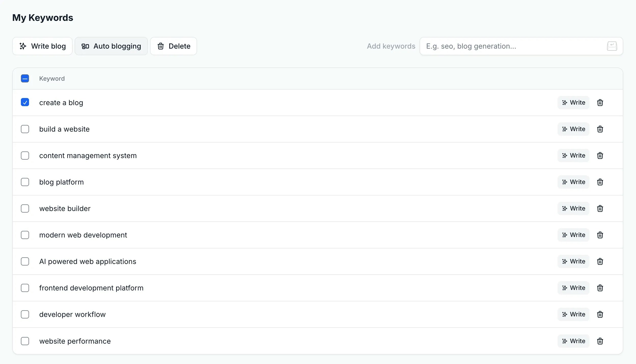Delete "modern web development" via trash icon
The image size is (636, 364).
click(x=600, y=235)
